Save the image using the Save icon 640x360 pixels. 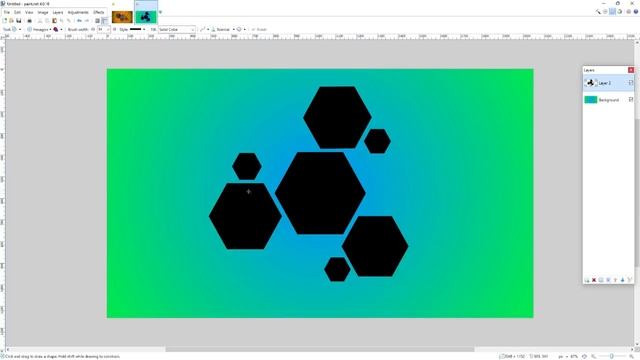point(18,20)
